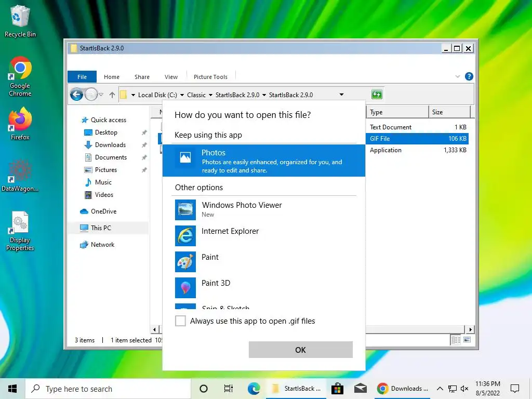Select the GIF File row
Screen dimensions: 532x399
[417, 138]
